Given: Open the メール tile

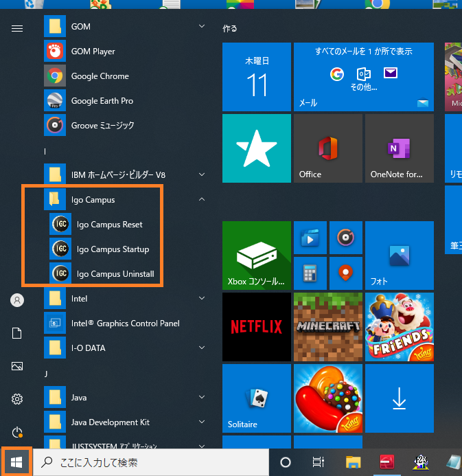Looking at the screenshot, I should [364, 77].
